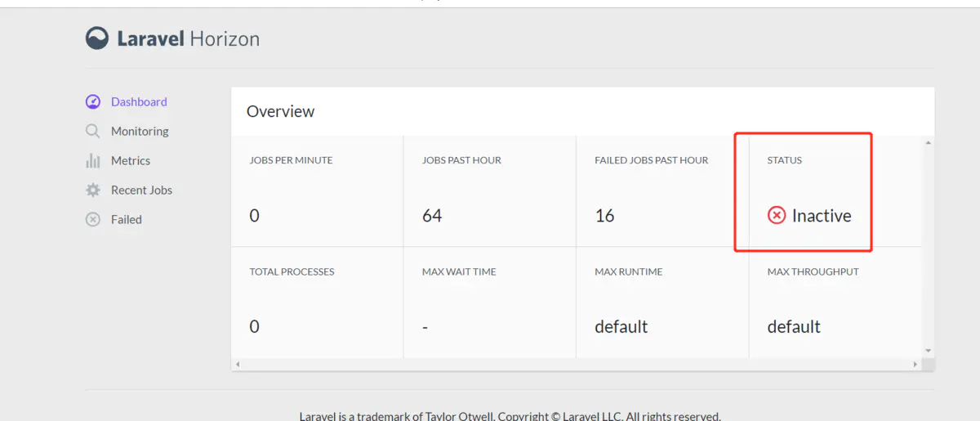Click the scroll down arrow of the overview panel
980x421 pixels.
(x=928, y=350)
